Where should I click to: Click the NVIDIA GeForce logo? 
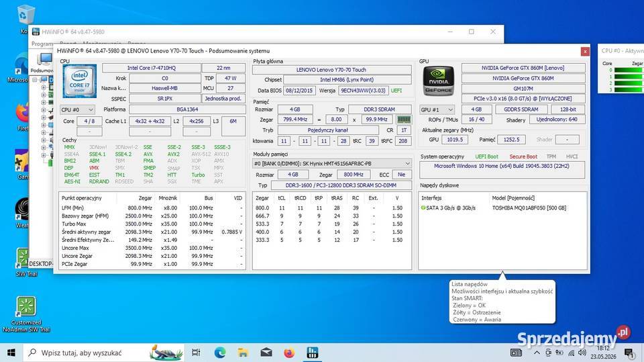tap(438, 81)
